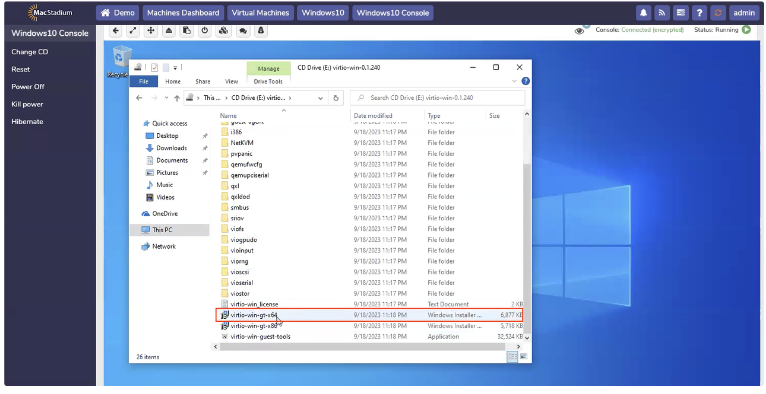Click Kill power in sidebar
Screen dimensions: 766x394
(27, 104)
